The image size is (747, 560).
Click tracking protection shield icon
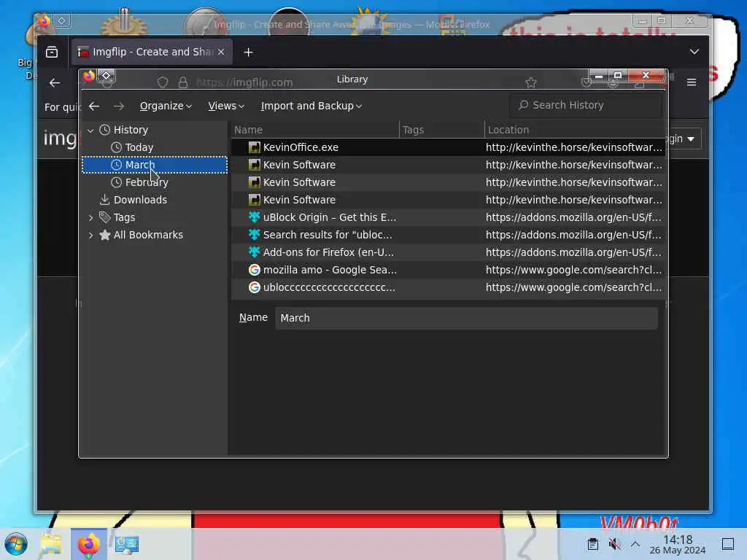pos(163,83)
